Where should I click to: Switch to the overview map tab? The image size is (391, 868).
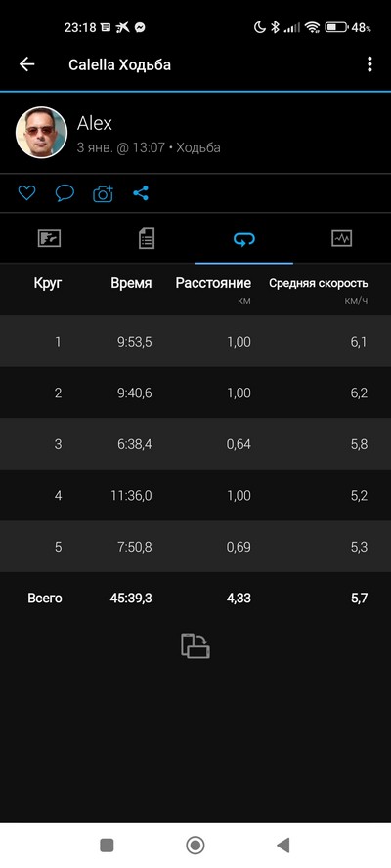pos(49,238)
